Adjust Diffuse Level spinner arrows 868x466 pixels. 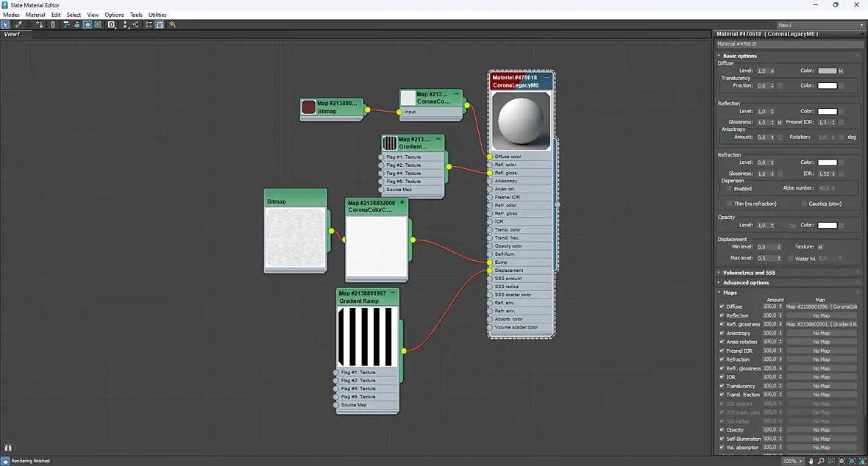tap(772, 71)
